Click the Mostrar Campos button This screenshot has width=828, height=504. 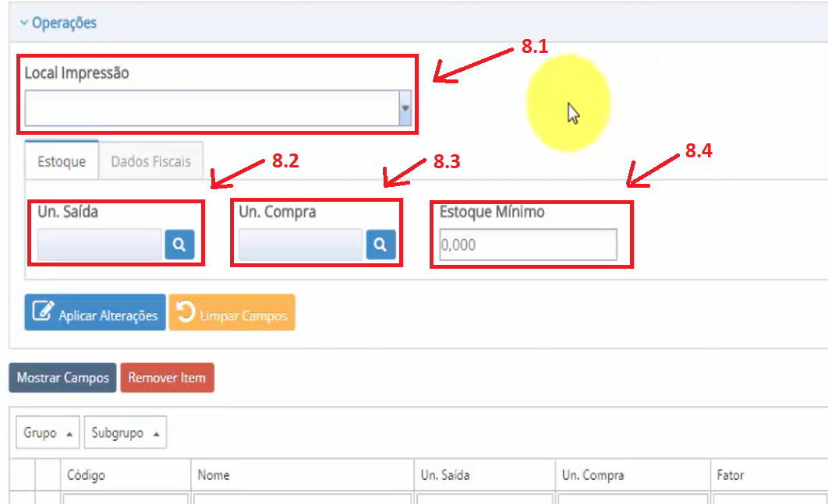pyautogui.click(x=62, y=378)
